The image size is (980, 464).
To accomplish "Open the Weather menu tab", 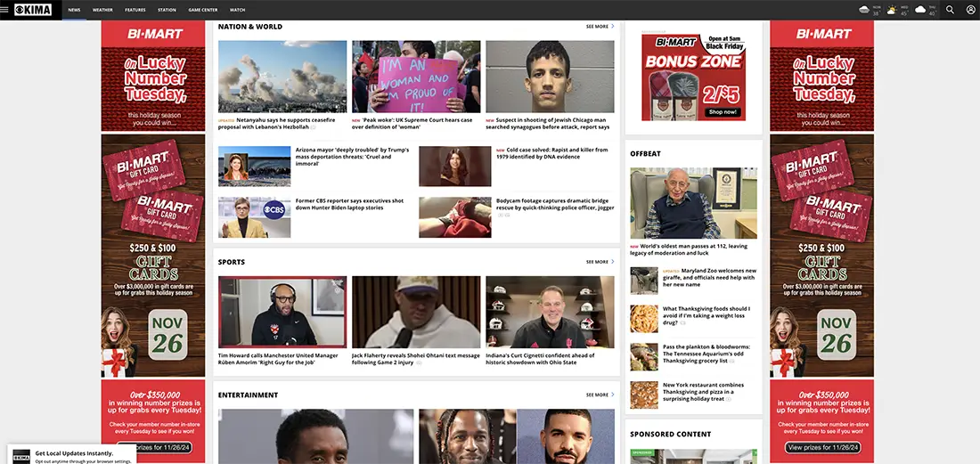I will 102,10.
